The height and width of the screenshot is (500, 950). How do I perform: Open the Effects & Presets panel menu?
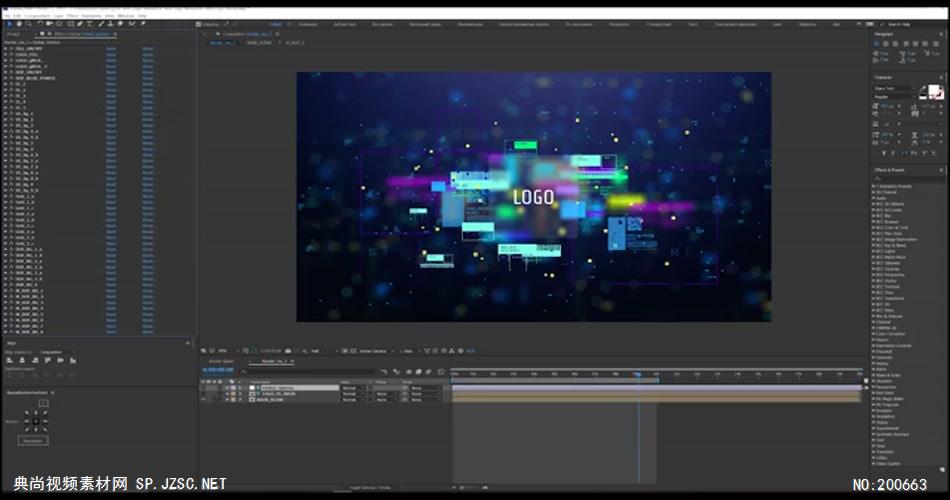tap(941, 170)
